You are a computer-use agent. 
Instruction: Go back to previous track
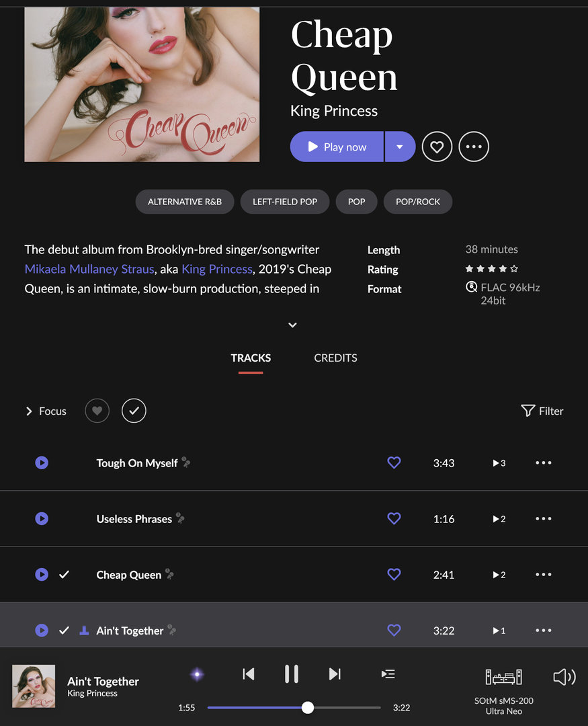pos(249,674)
